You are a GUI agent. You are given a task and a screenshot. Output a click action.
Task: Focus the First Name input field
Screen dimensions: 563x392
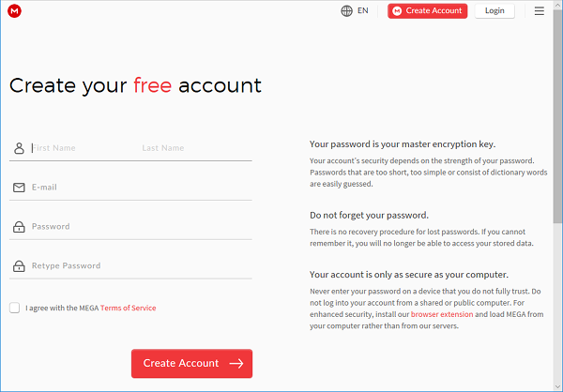[x=84, y=148]
